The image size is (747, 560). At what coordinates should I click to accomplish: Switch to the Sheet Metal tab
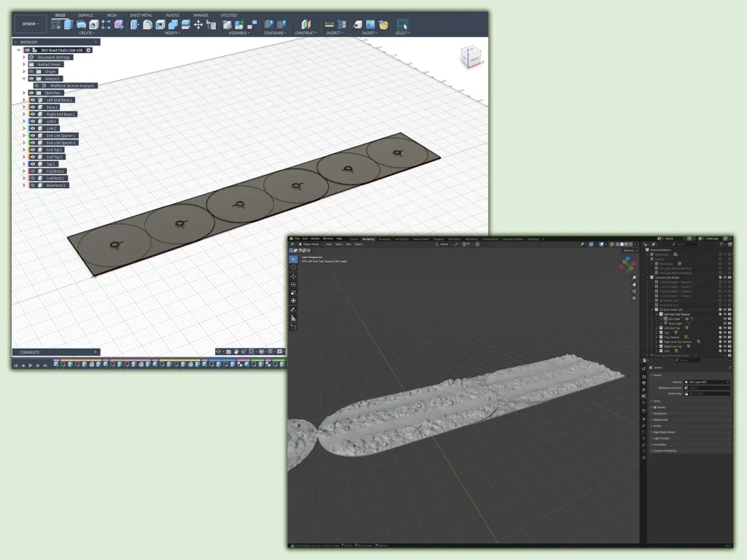tap(142, 15)
